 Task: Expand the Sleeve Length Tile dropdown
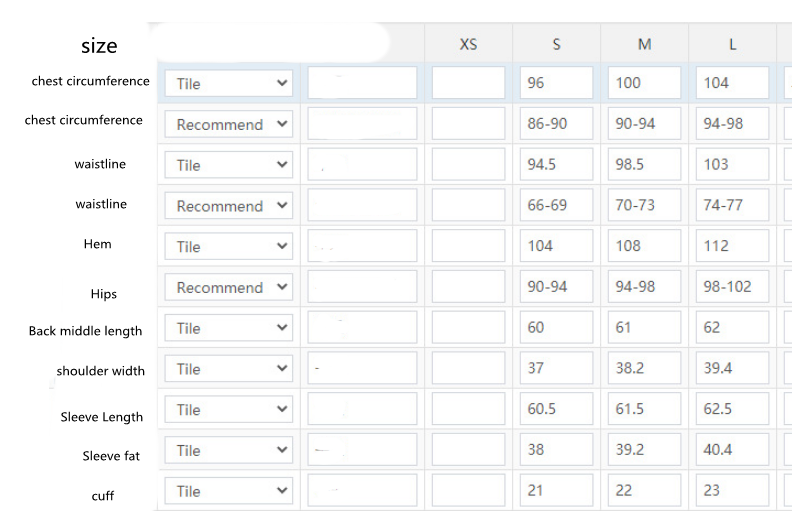click(x=228, y=410)
